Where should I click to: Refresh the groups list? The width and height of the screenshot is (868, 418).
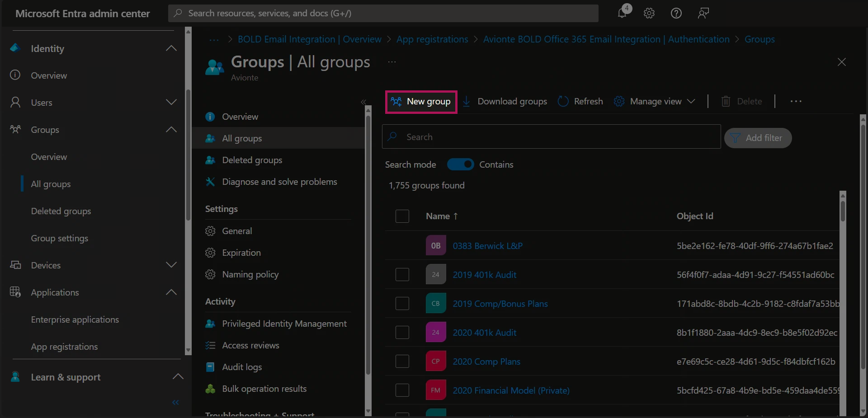pos(580,101)
